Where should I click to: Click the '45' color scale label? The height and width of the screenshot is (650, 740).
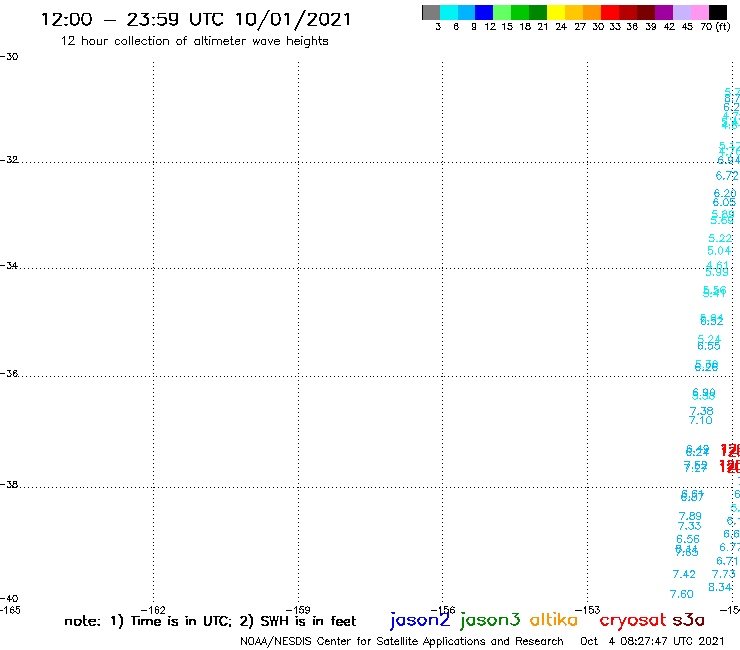click(687, 27)
